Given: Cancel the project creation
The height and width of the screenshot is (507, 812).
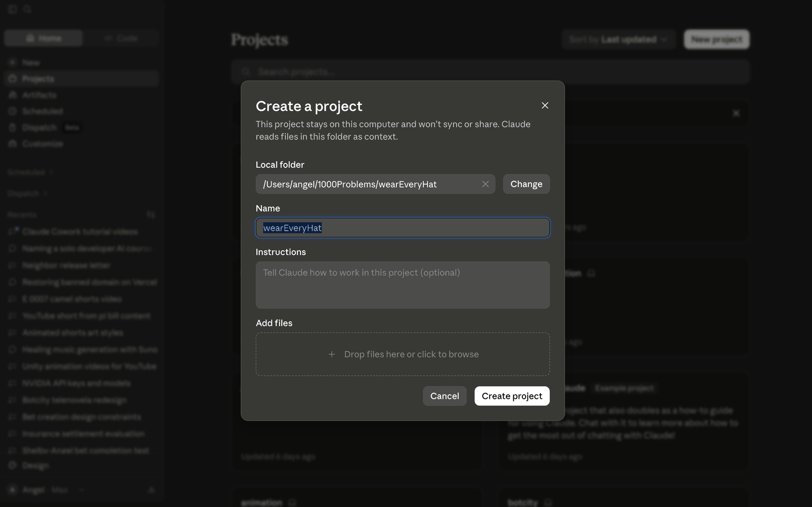Looking at the screenshot, I should point(445,396).
